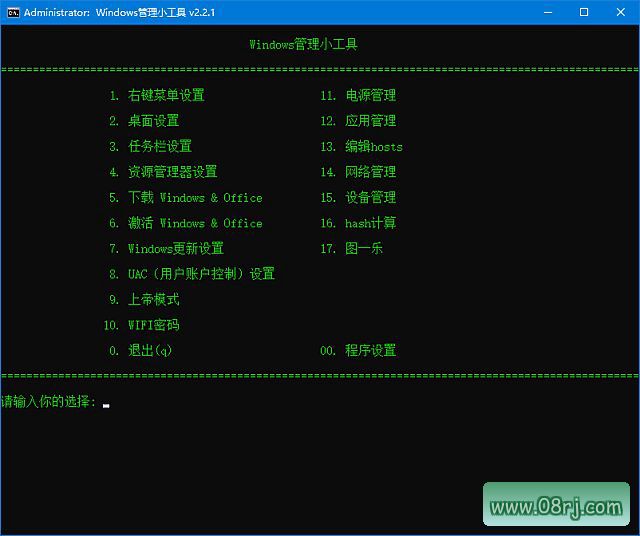Select 下载 Windows & Office entry
The image size is (640, 536).
(195, 198)
